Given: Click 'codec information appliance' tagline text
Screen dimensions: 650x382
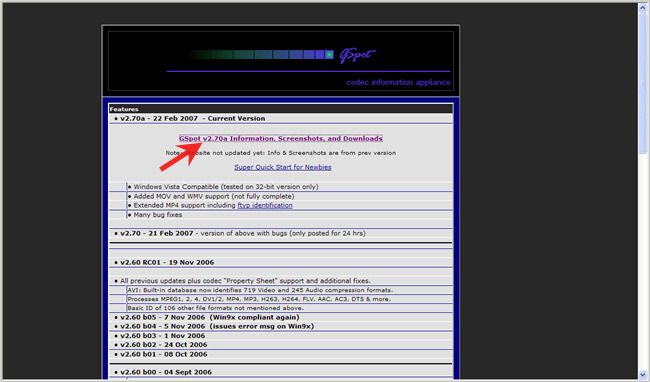Looking at the screenshot, I should [x=398, y=82].
